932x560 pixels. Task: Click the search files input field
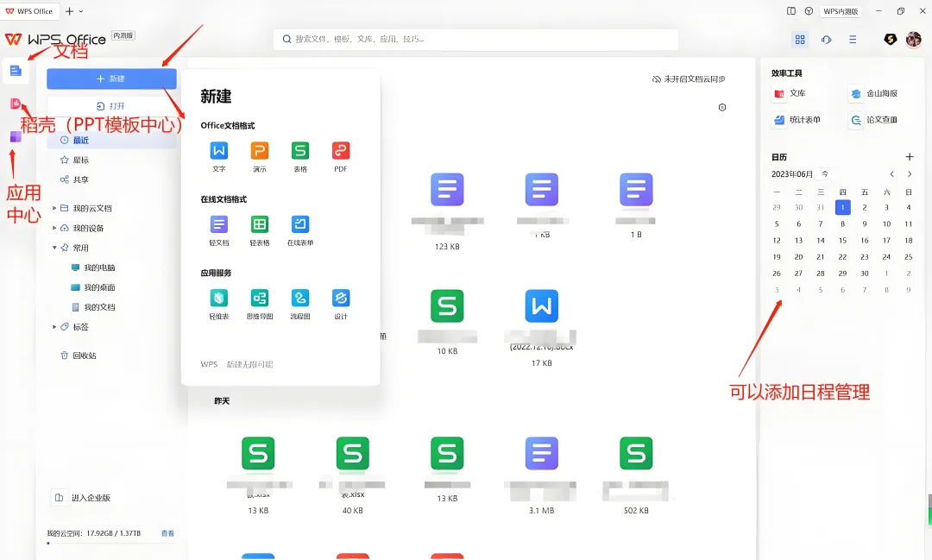(475, 39)
